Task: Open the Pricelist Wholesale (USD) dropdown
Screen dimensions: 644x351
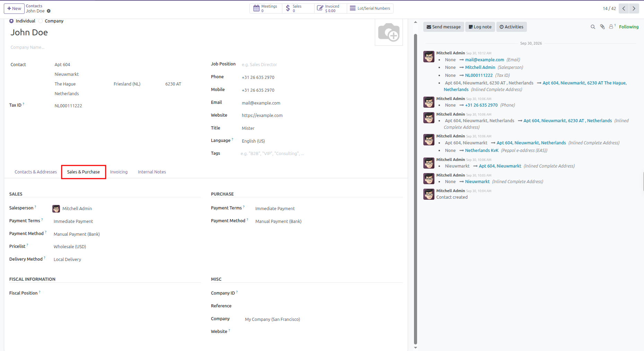Action: [126, 247]
